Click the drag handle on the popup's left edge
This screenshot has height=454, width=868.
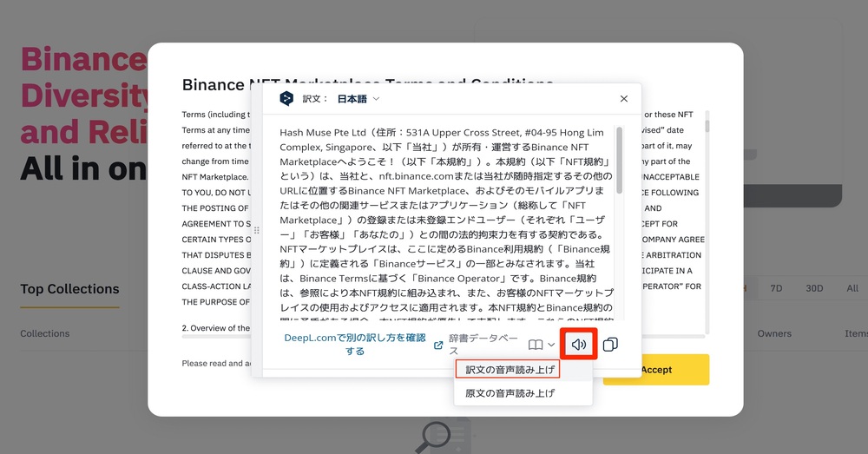[256, 230]
